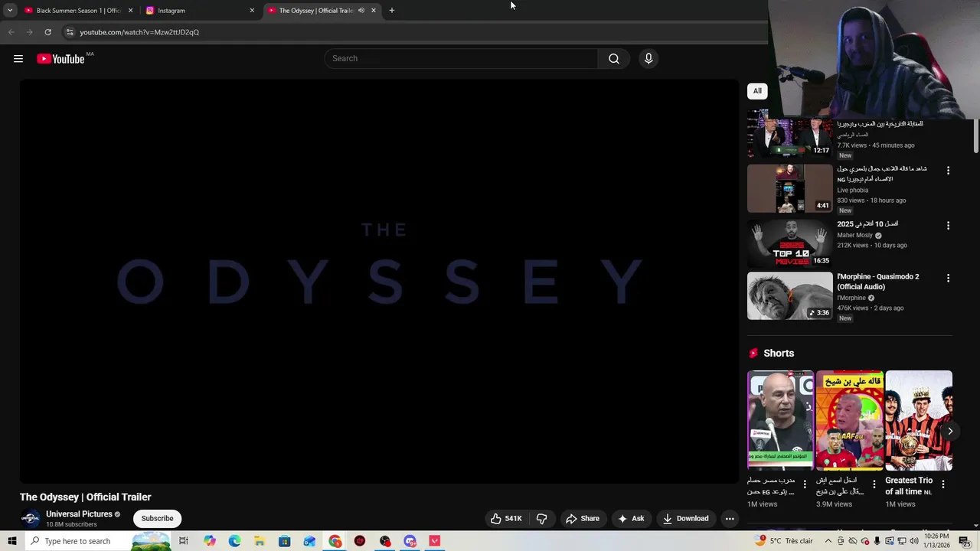Open the Windows Start menu

11,541
